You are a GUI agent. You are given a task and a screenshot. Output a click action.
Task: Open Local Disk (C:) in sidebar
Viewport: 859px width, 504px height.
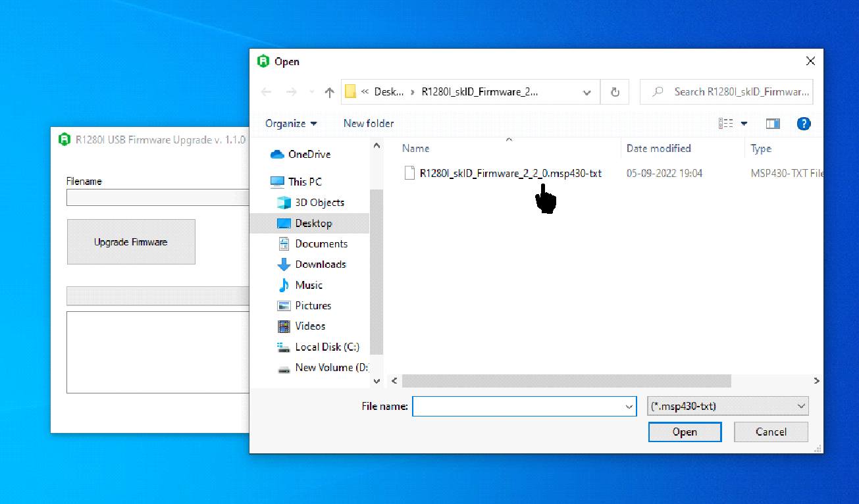(x=326, y=347)
